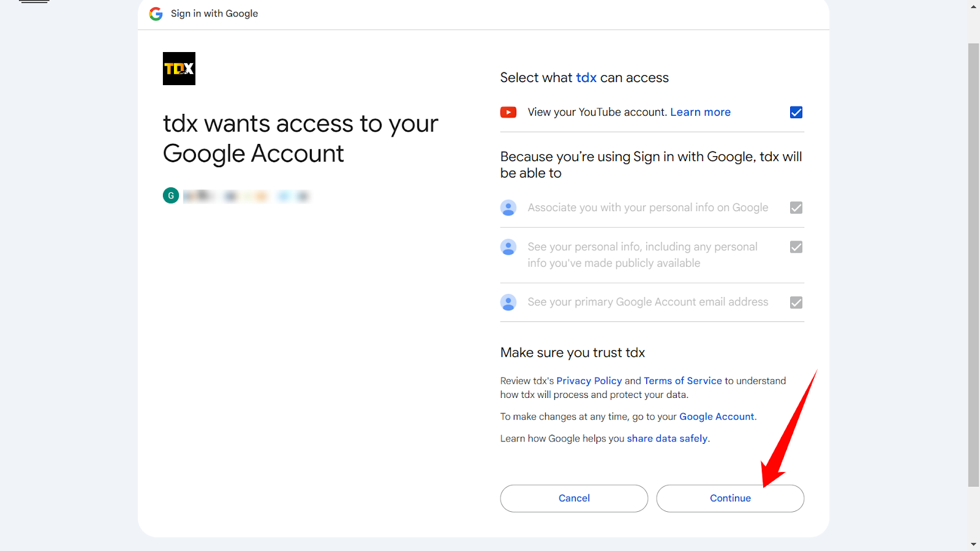Click 'Because you're using Sign in with Google' heading
980x551 pixels.
(651, 165)
